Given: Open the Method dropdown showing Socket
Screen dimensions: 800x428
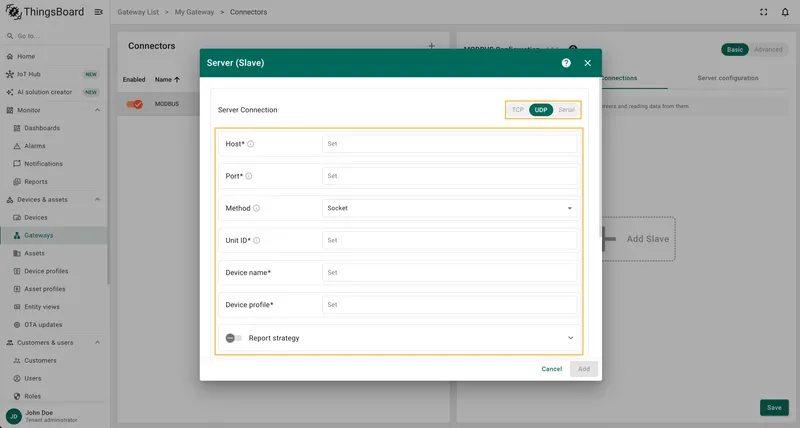Looking at the screenshot, I should tap(449, 208).
